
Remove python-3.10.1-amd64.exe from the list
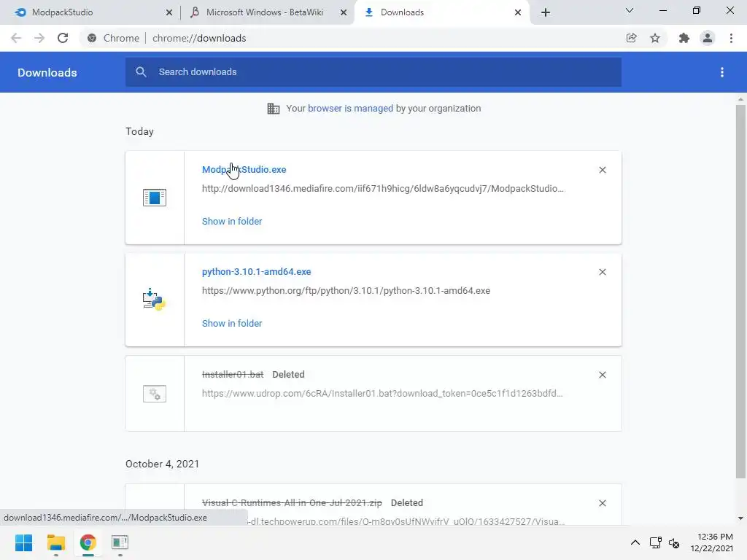pyautogui.click(x=603, y=272)
